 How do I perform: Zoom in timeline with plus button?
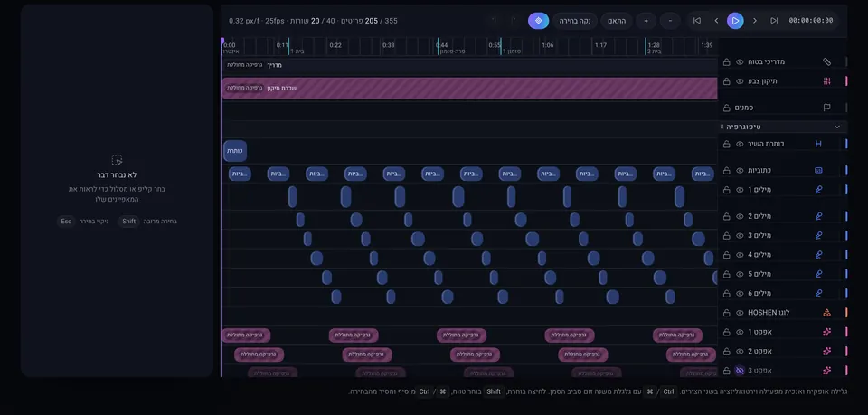coord(646,21)
